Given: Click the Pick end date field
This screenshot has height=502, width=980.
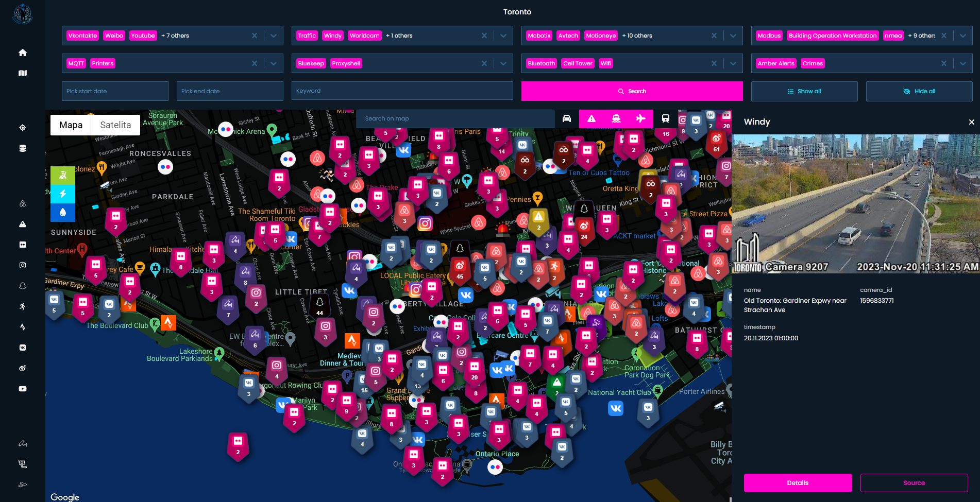Looking at the screenshot, I should click(x=230, y=91).
